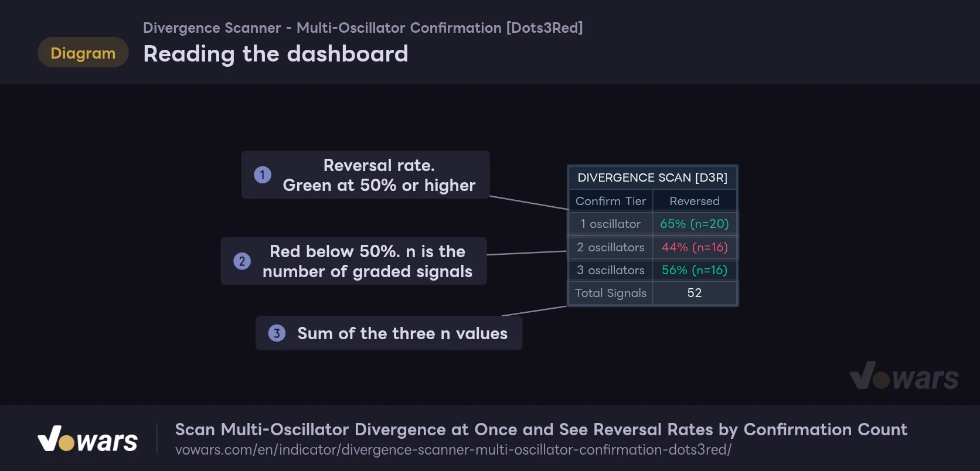Viewport: 980px width, 471px height.
Task: Click the red '44% (n=16)' cell
Action: pyautogui.click(x=695, y=247)
